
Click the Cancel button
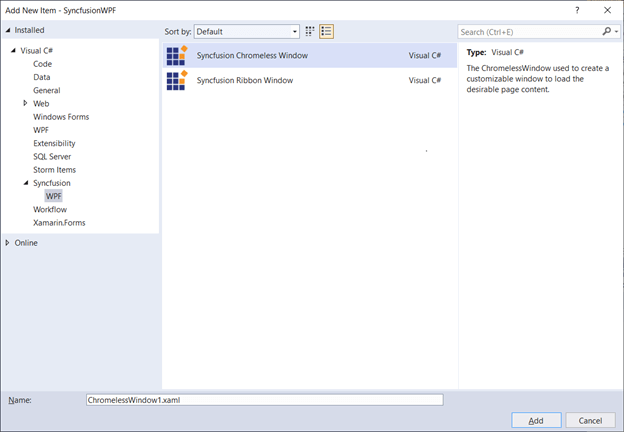590,420
